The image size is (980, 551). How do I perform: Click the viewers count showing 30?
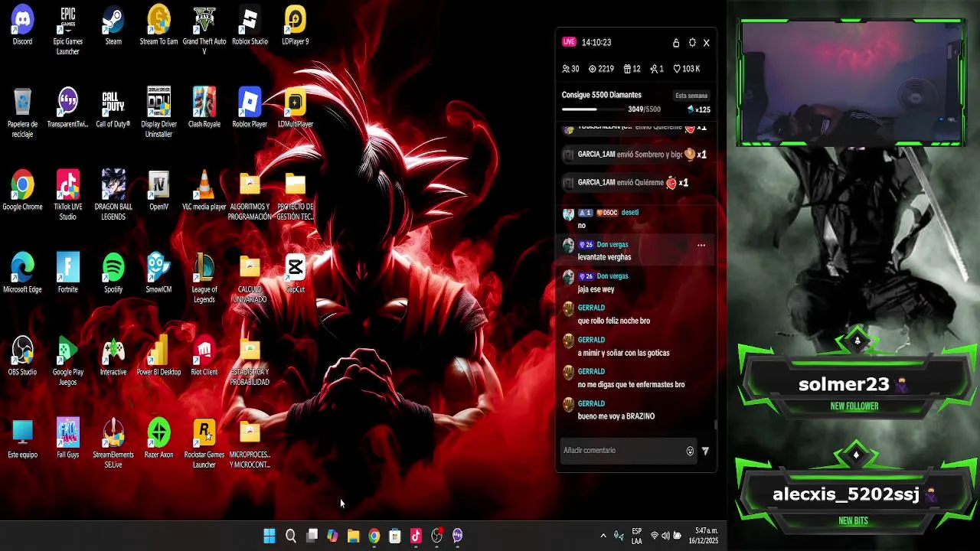click(570, 69)
